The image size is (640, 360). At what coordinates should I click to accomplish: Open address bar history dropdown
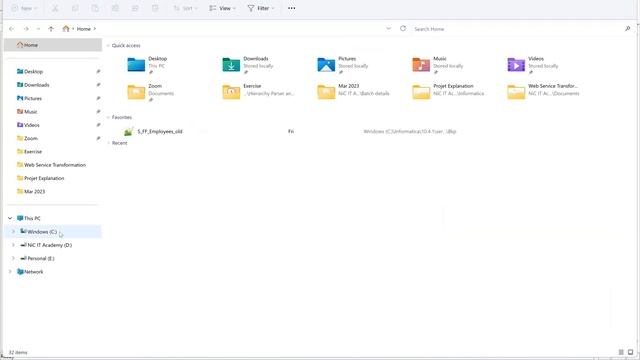pyautogui.click(x=388, y=29)
